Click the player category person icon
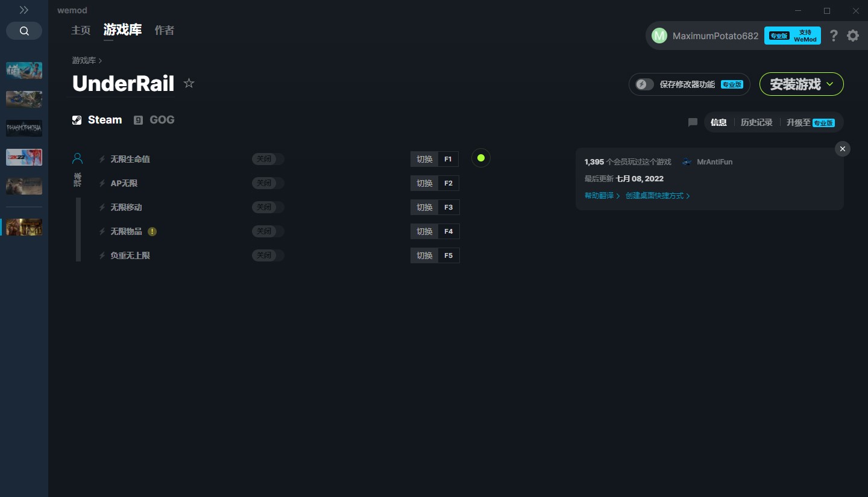Viewport: 868px width, 497px height. click(x=77, y=158)
